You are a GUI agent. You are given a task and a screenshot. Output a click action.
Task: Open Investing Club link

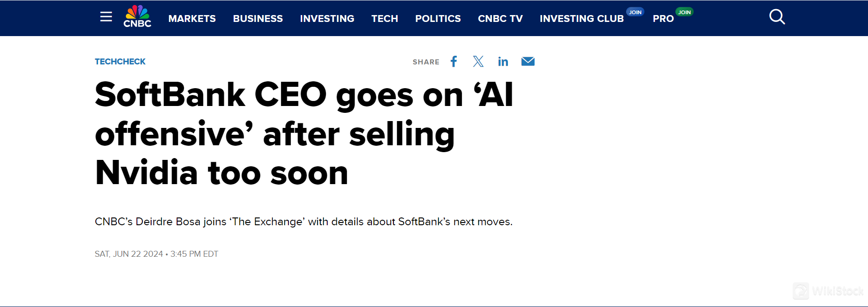click(581, 19)
